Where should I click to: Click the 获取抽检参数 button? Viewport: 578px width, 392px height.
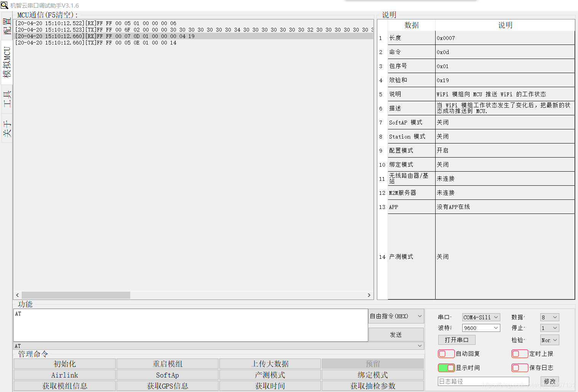[x=373, y=386]
